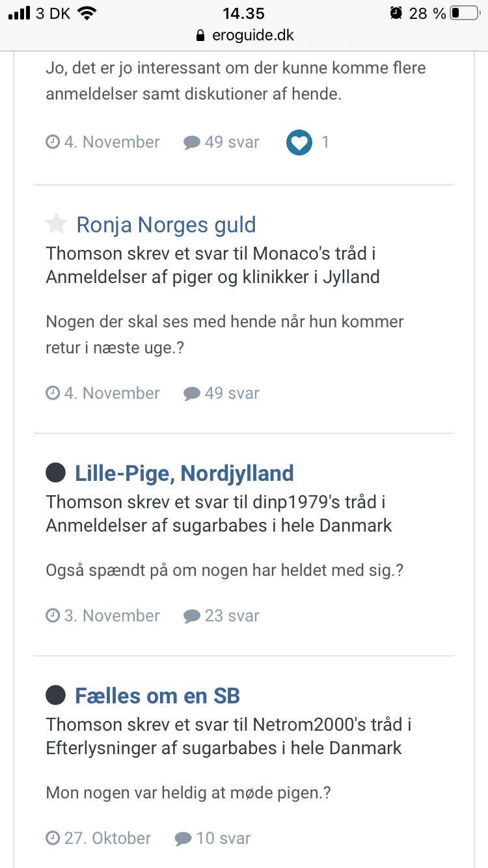This screenshot has width=488, height=868.
Task: Toggle unread dot beside Fælles om en SB
Action: [56, 696]
